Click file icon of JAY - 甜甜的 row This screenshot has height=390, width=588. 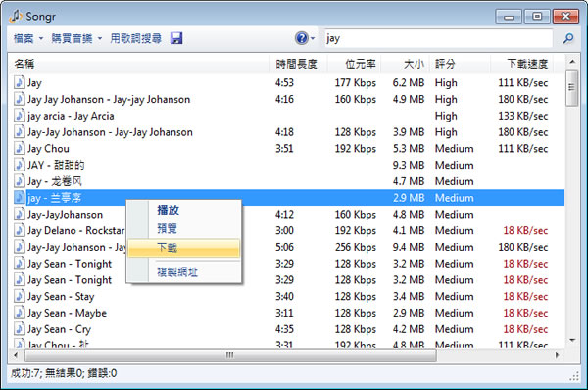tap(20, 165)
